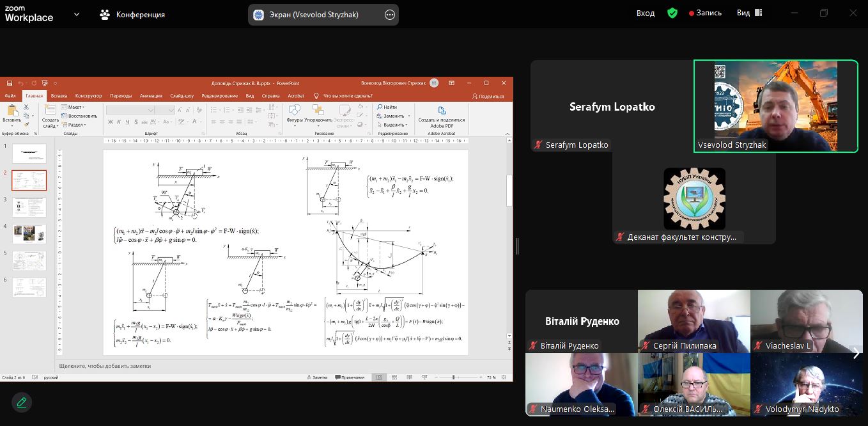Click user avatar initials in PowerPoint title bar
868x426 pixels.
point(434,83)
